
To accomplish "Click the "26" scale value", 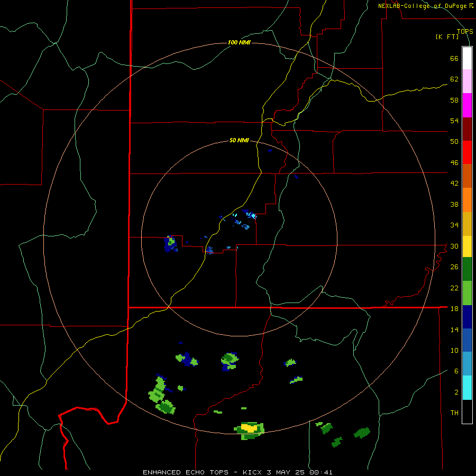I will coord(454,267).
